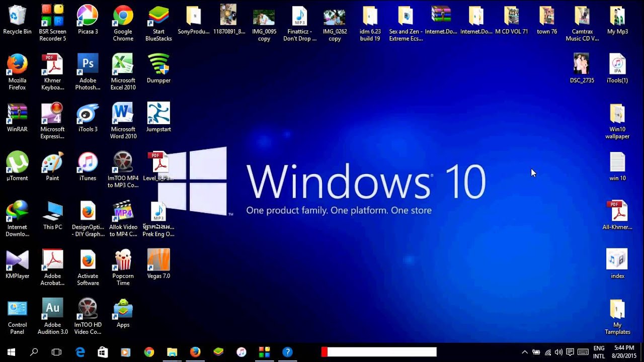This screenshot has height=362, width=644.
Task: Open Action Center notifications icon
Action: (x=570, y=352)
